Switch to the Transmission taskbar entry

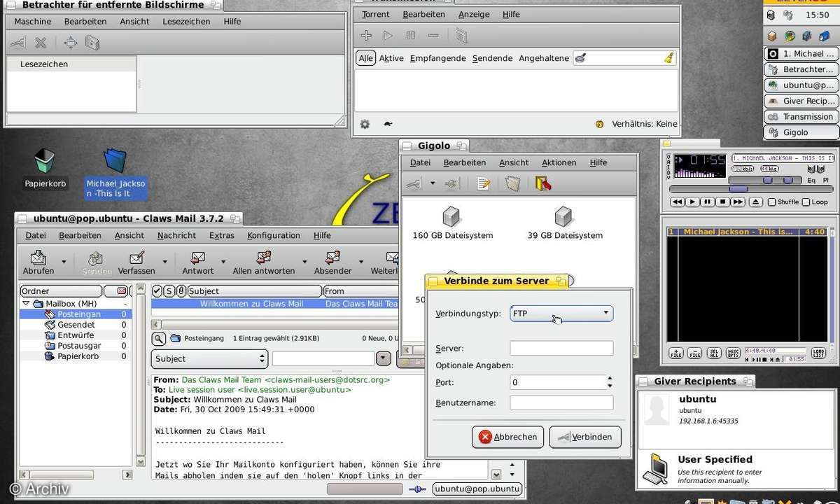(801, 116)
